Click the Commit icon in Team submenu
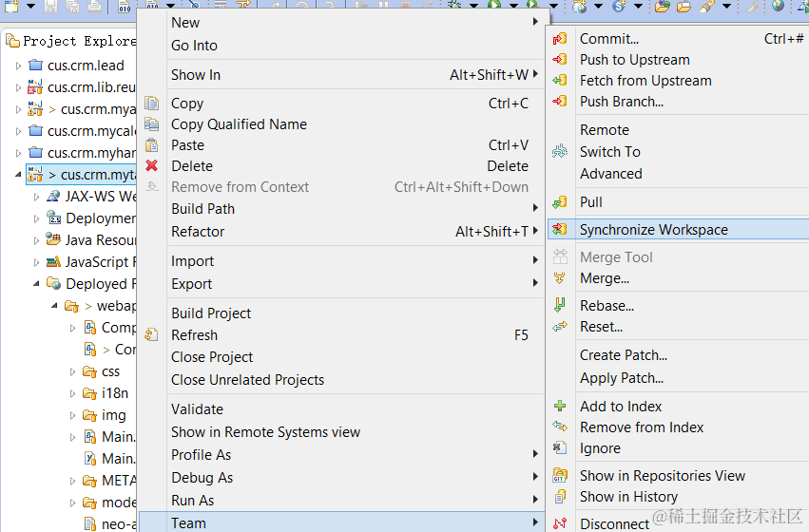Viewport: 809px width, 532px height. (560, 39)
